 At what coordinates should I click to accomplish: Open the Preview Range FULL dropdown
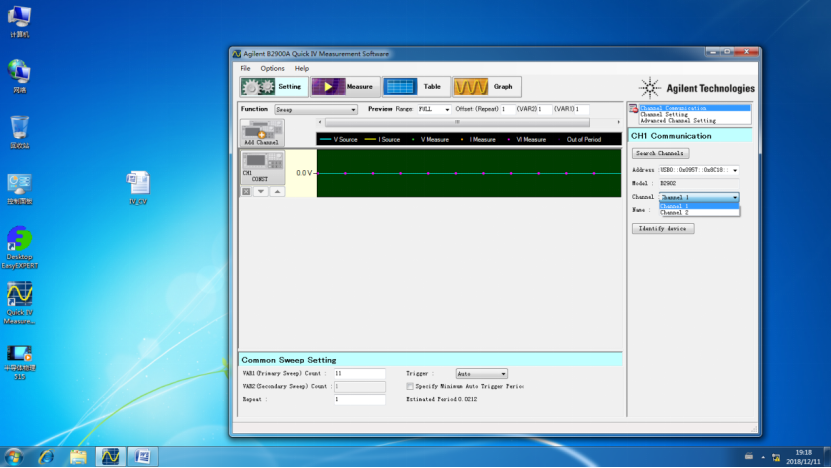pos(447,109)
